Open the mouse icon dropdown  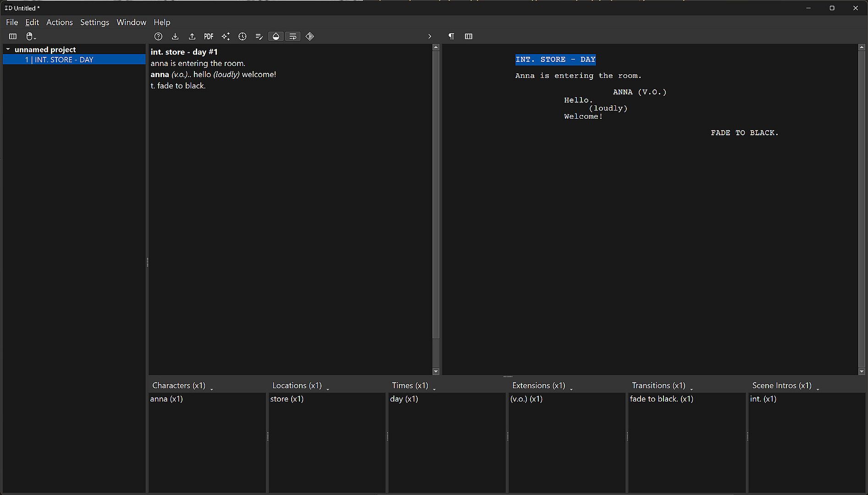coord(31,37)
